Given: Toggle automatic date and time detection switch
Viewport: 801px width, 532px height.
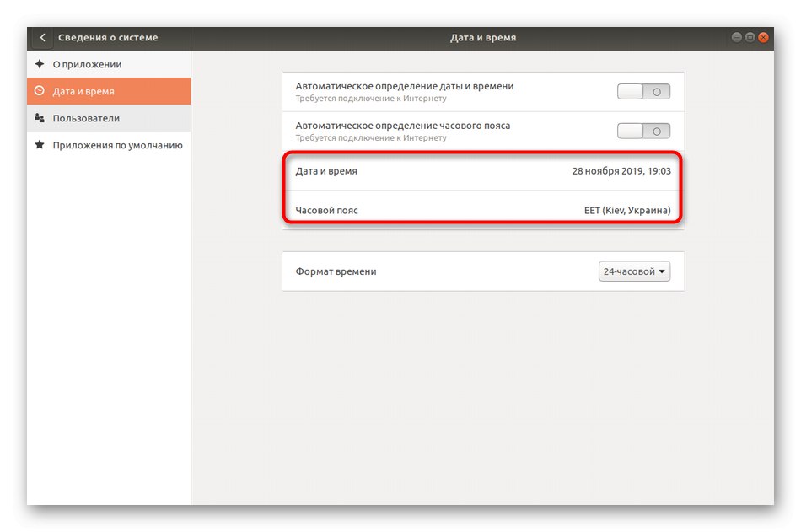Looking at the screenshot, I should pyautogui.click(x=643, y=92).
